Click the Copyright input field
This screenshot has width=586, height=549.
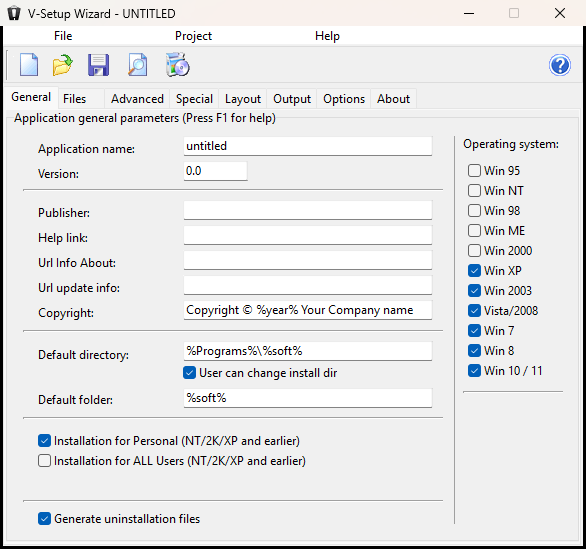308,310
